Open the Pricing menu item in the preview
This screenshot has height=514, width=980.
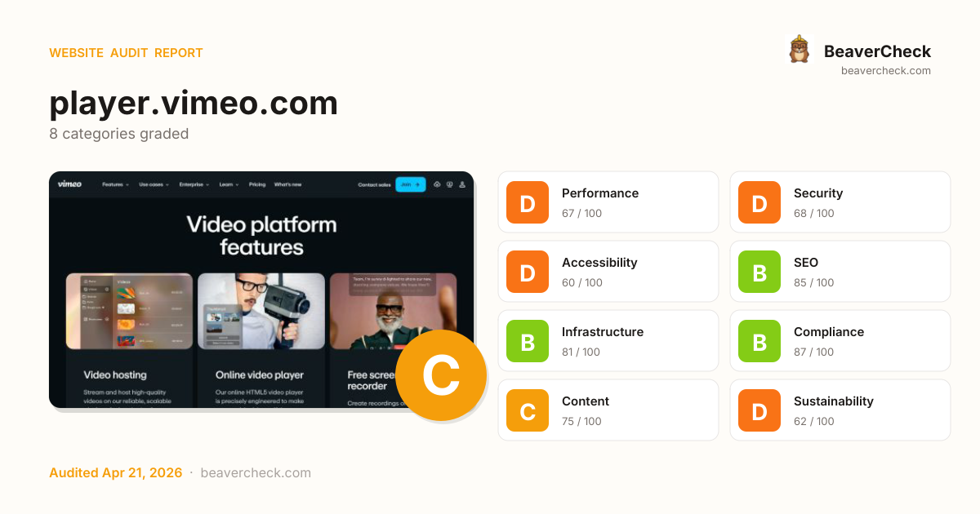[257, 184]
